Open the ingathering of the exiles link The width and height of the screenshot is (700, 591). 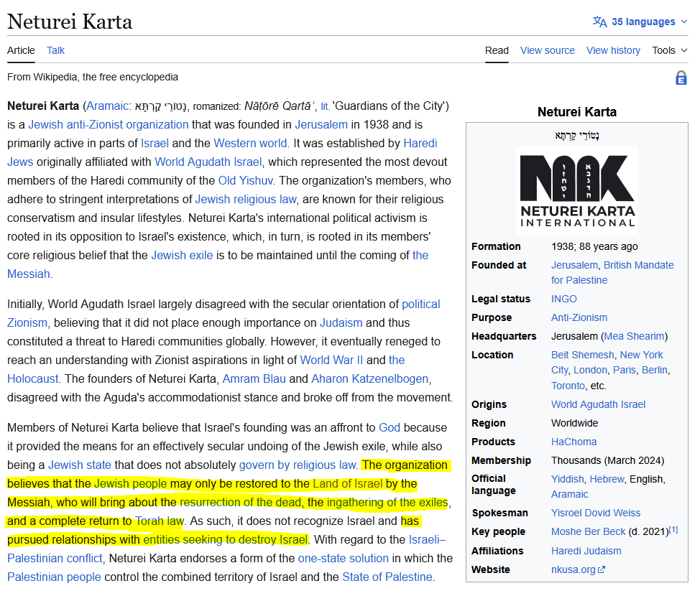[x=387, y=502]
